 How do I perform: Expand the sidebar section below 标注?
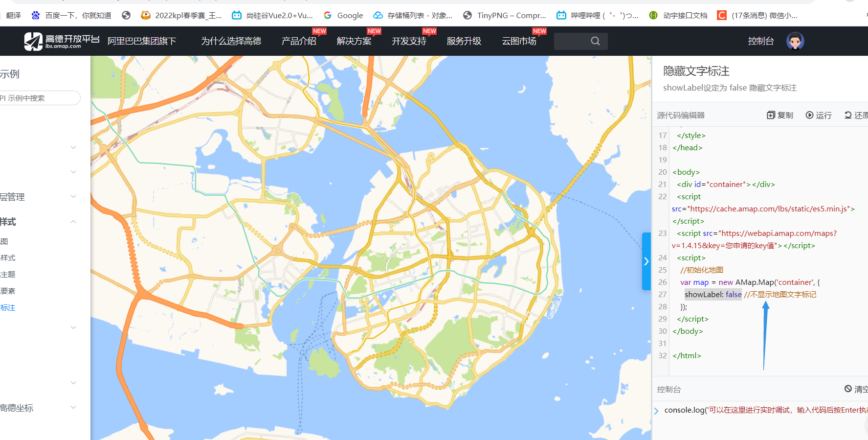(x=73, y=327)
